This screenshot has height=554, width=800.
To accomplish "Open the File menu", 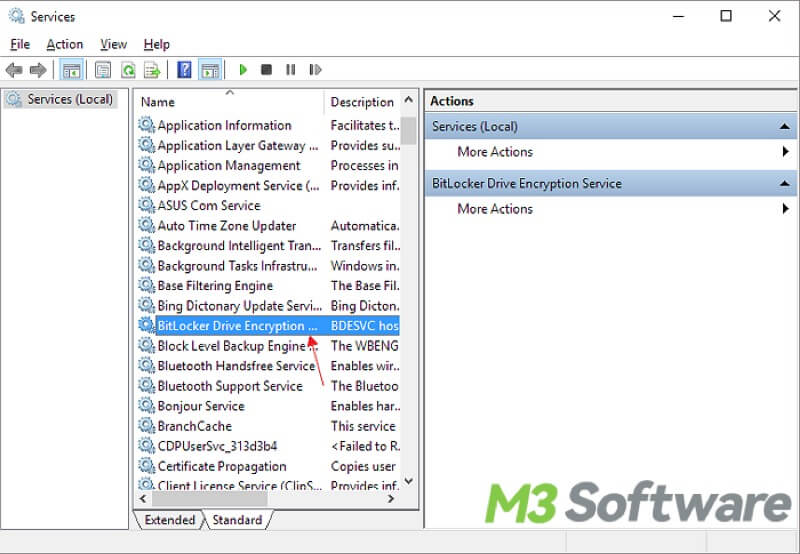I will 20,44.
